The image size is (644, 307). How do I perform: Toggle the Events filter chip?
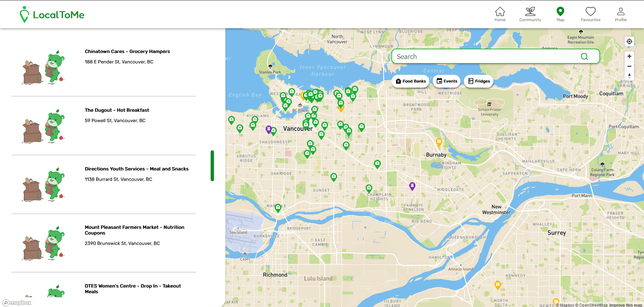(x=447, y=81)
